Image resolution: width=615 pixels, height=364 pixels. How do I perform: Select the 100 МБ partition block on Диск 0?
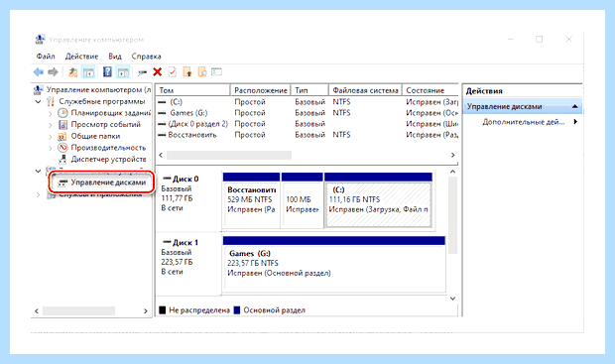click(302, 200)
